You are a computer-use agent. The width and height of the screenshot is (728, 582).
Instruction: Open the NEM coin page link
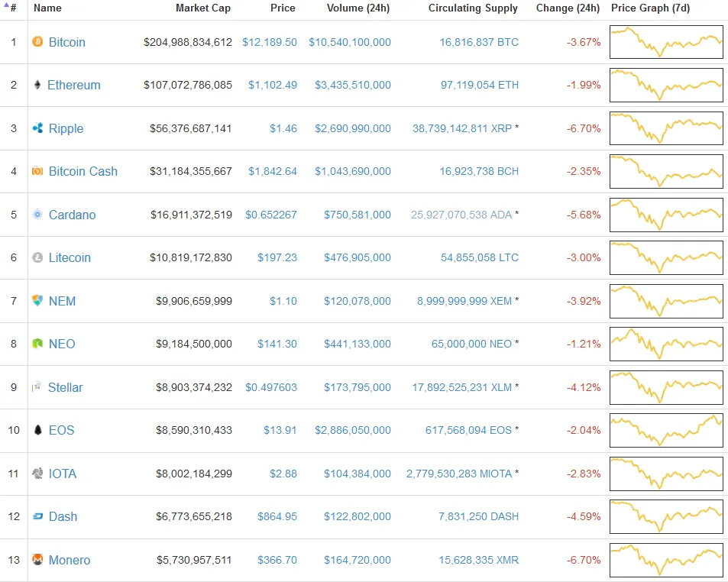pyautogui.click(x=62, y=301)
